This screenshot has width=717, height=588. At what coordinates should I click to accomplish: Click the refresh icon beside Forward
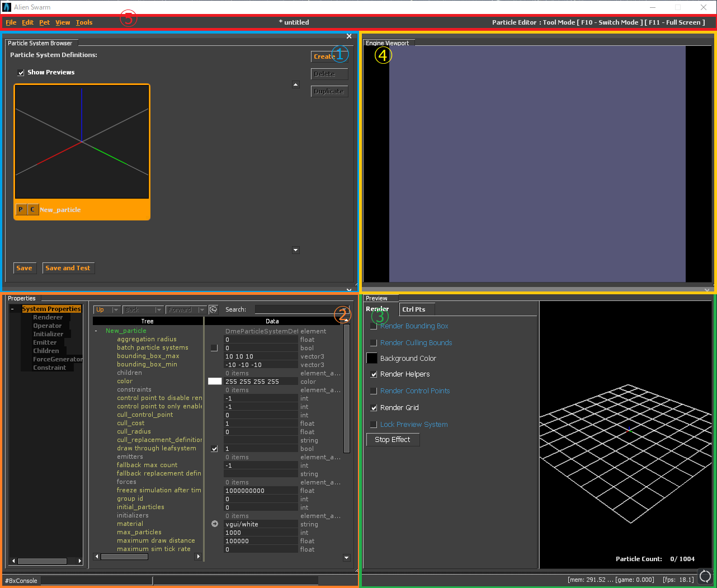pyautogui.click(x=213, y=309)
